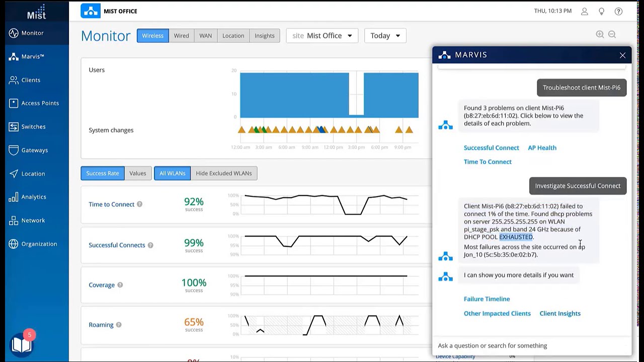Click the Time to Connect metric label

112,204
